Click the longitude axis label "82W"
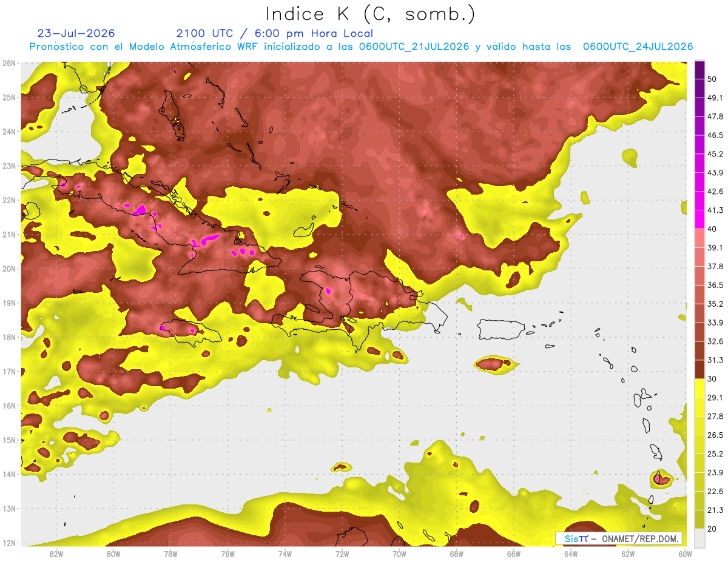This screenshot has height=562, width=728. coord(56,554)
